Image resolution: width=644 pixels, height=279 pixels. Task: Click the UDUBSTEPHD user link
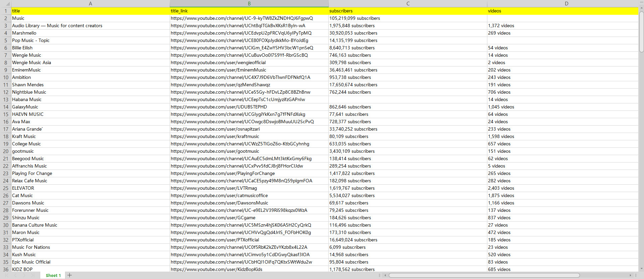click(x=219, y=107)
